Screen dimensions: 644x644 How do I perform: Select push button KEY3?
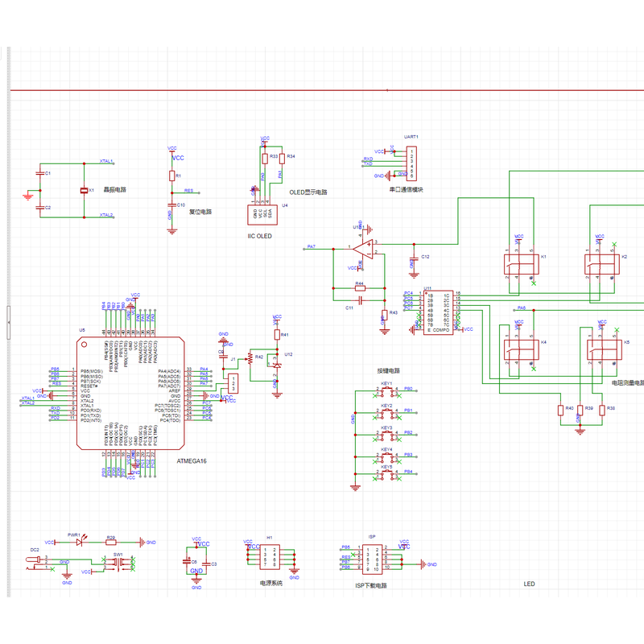[386, 435]
